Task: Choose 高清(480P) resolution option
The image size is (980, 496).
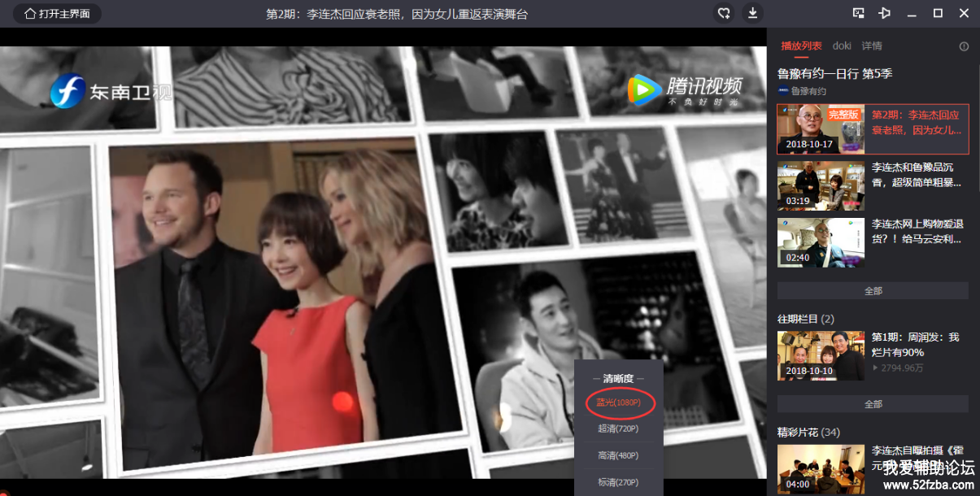Action: [x=618, y=455]
